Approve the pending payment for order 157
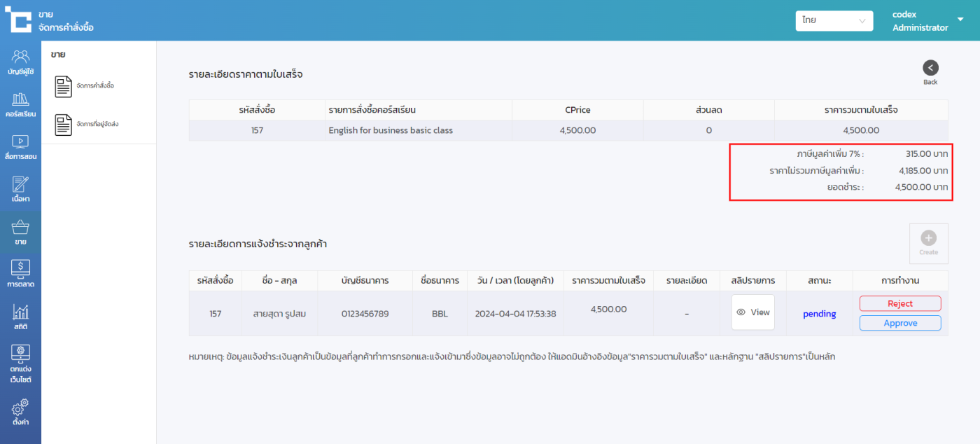Image resolution: width=980 pixels, height=444 pixels. coord(900,323)
